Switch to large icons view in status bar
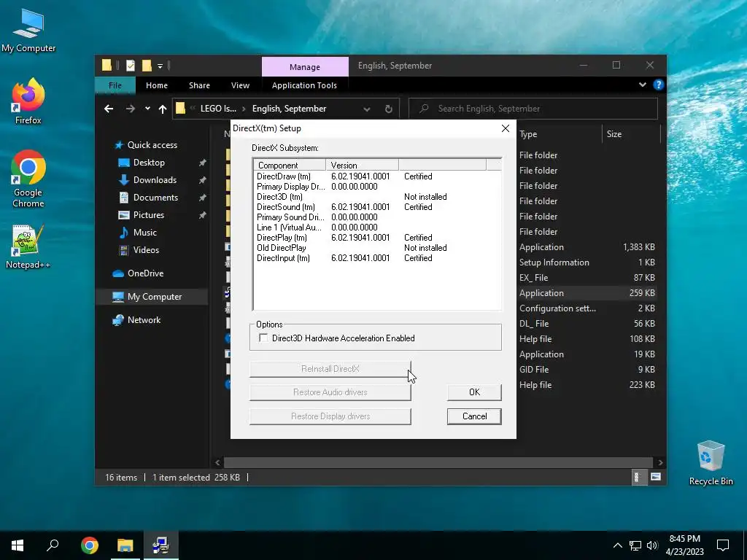Image resolution: width=747 pixels, height=560 pixels. point(656,477)
